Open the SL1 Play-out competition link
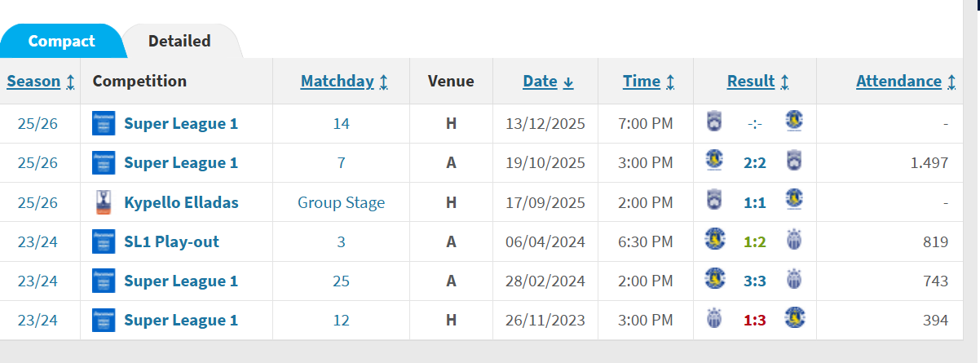 point(171,241)
